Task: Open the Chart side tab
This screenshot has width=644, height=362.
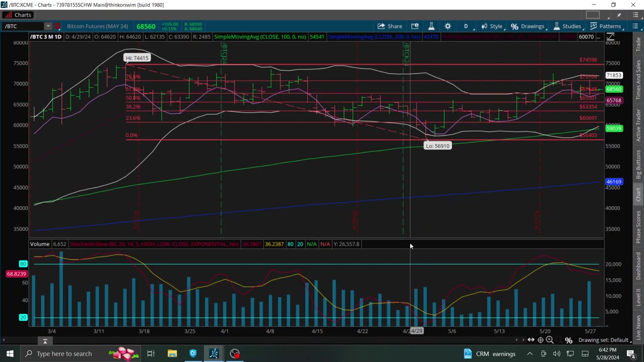Action: coord(638,195)
